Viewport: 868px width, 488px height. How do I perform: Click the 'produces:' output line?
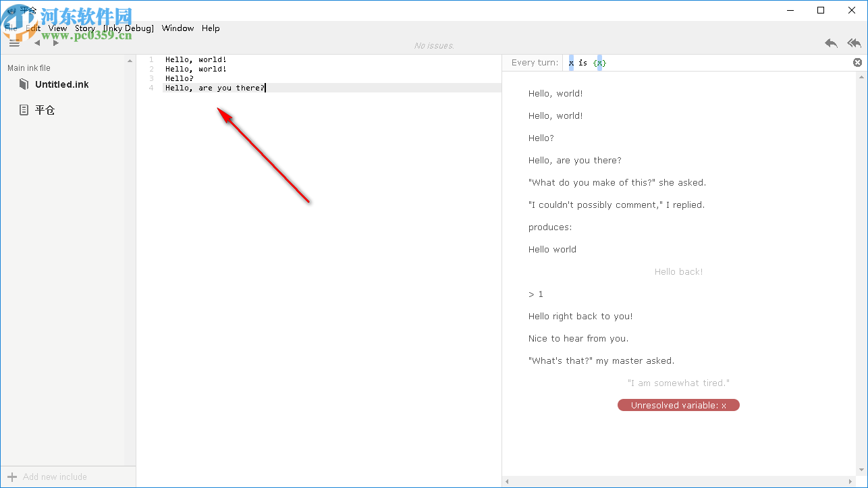pos(550,227)
